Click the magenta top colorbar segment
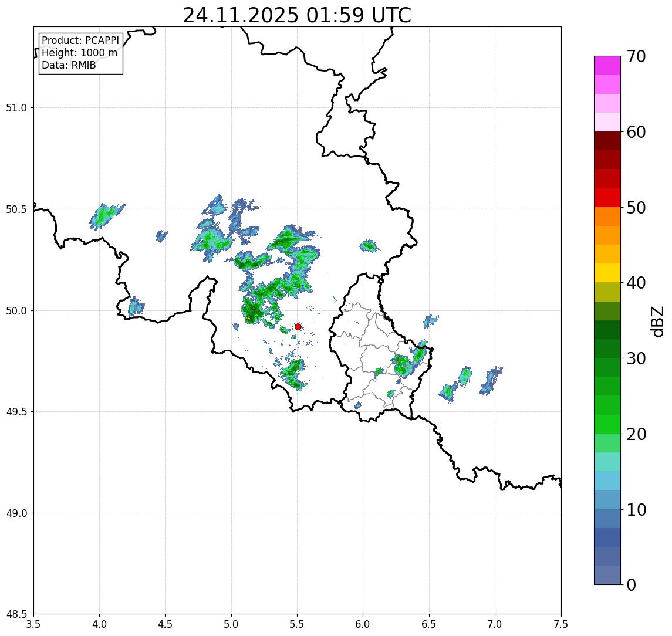This screenshot has height=636, width=672. click(x=607, y=66)
